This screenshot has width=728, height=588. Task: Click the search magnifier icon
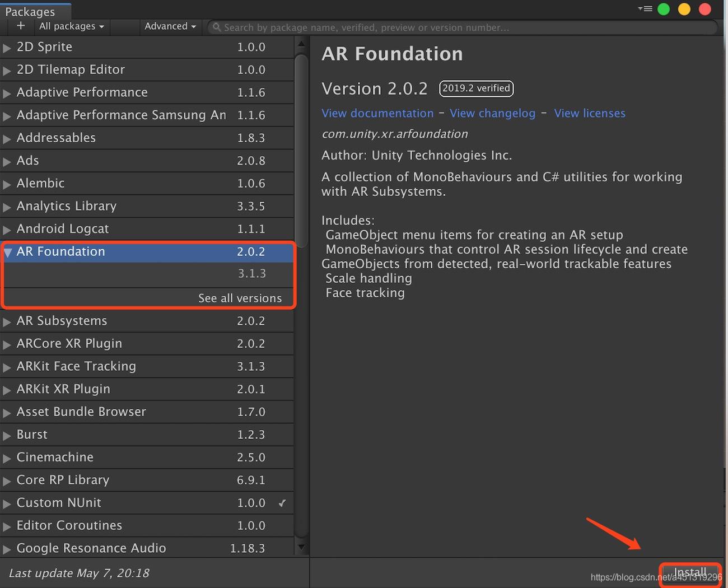(x=217, y=27)
